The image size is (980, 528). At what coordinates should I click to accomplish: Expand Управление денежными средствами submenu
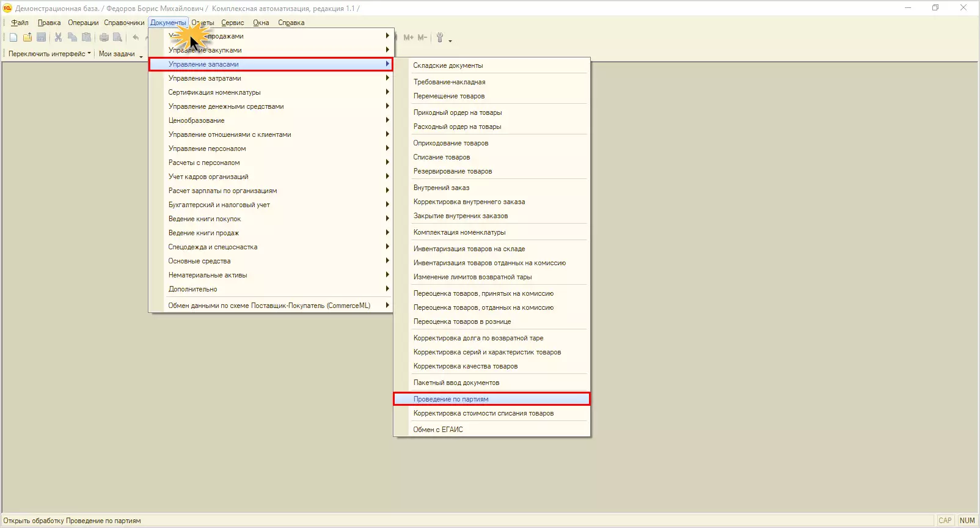click(x=271, y=106)
